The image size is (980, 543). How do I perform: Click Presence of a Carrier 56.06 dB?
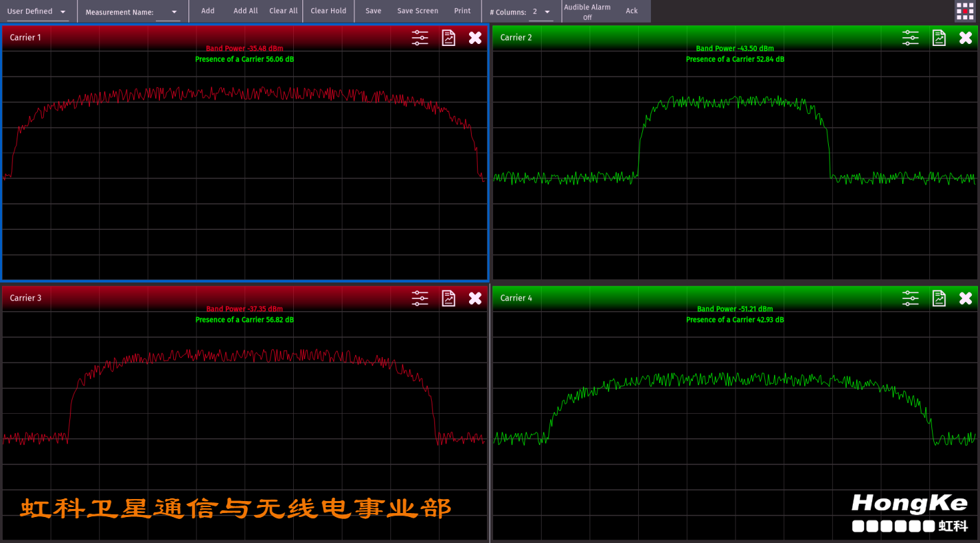click(x=245, y=59)
